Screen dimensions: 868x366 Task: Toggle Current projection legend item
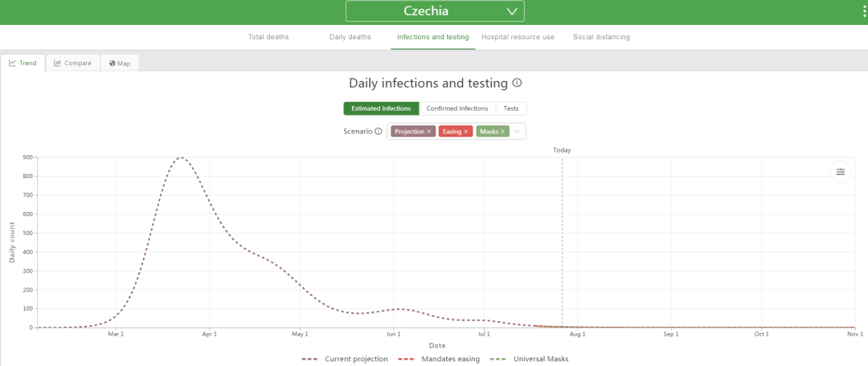click(344, 359)
